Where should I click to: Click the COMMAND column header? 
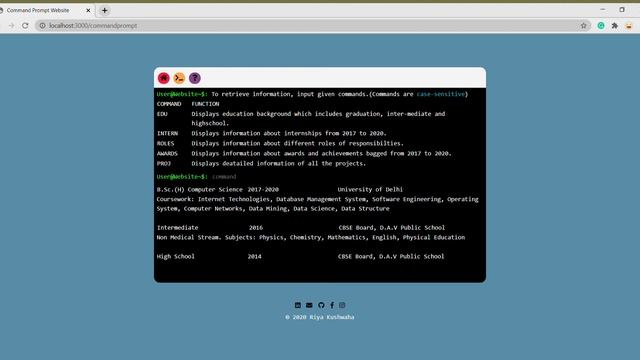pos(169,104)
